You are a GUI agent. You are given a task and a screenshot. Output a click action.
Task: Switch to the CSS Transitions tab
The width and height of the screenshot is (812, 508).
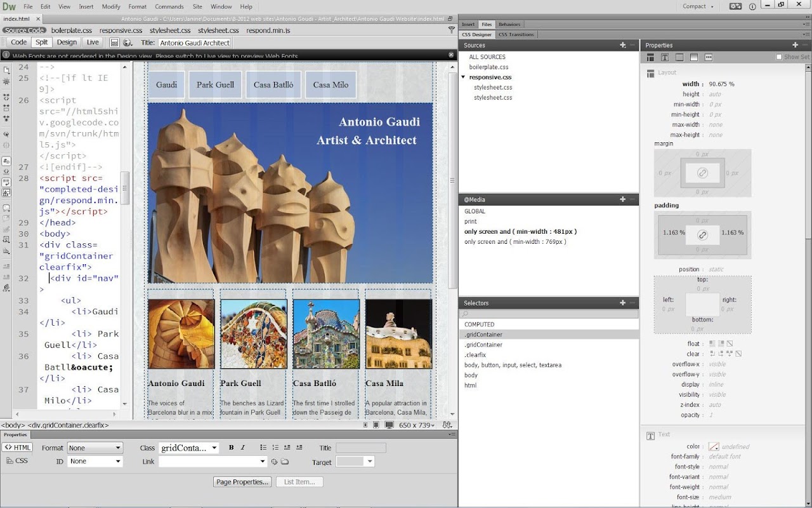coord(516,34)
